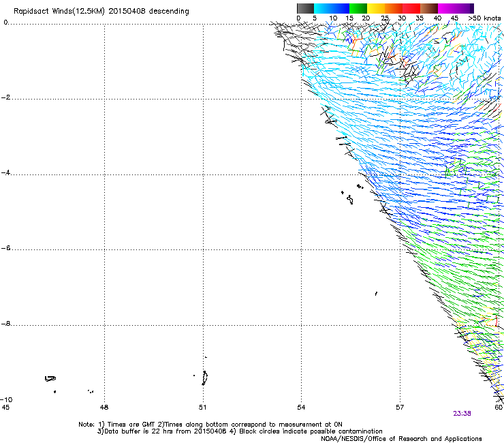Click longitude label '48' on bottom axis

pos(104,408)
